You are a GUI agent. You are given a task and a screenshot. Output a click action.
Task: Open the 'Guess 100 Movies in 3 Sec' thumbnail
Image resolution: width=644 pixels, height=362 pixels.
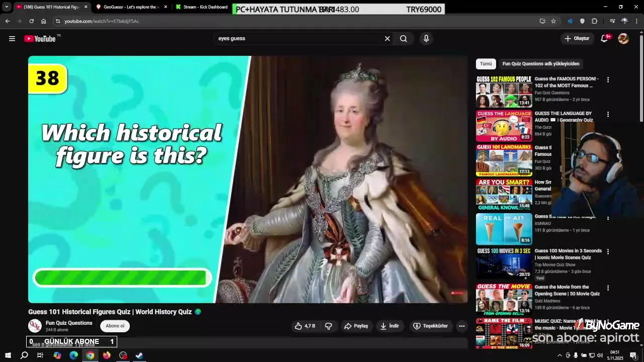point(504,263)
